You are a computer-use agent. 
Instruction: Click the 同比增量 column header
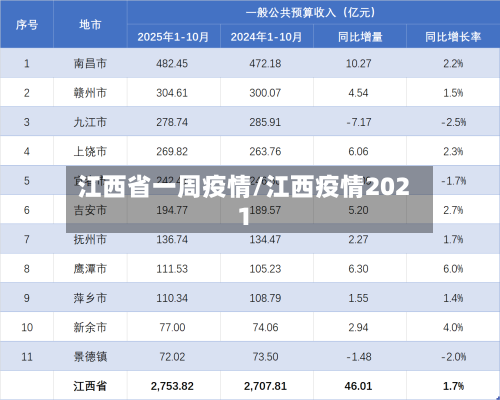360,37
